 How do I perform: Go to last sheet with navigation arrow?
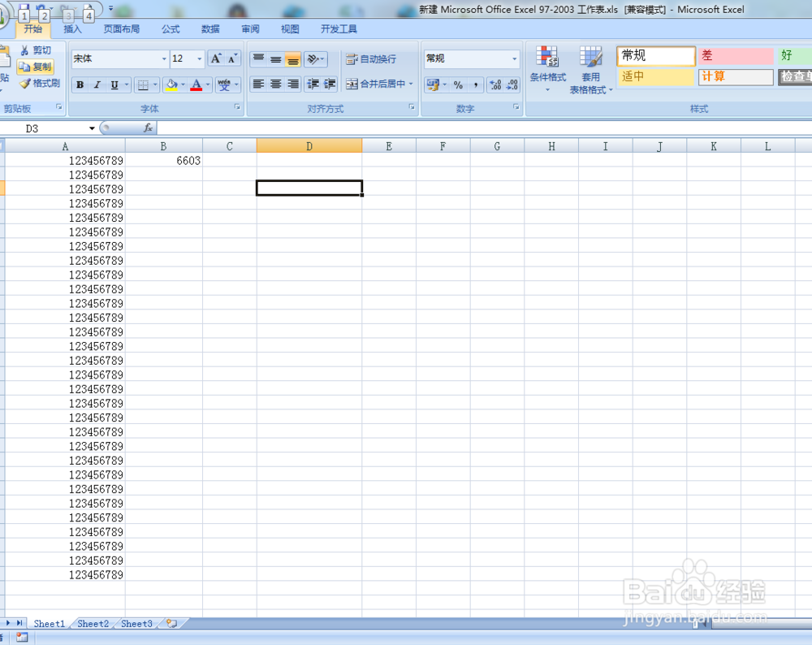[19, 623]
